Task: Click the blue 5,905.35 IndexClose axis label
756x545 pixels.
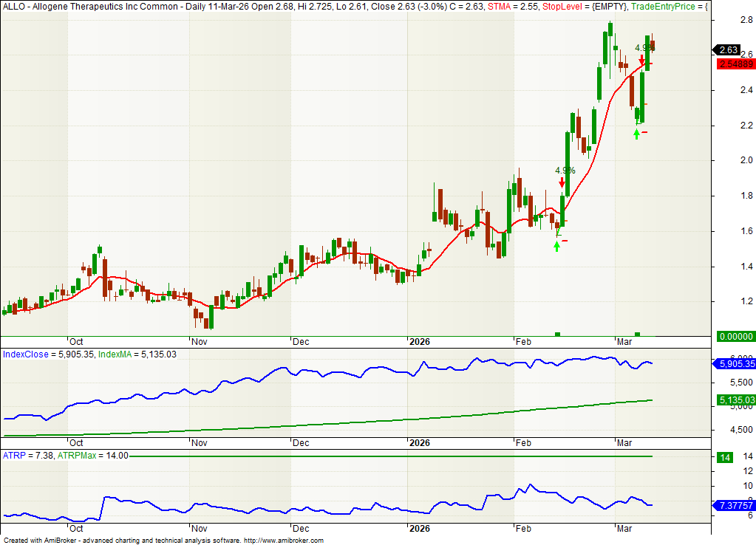Action: click(x=732, y=364)
